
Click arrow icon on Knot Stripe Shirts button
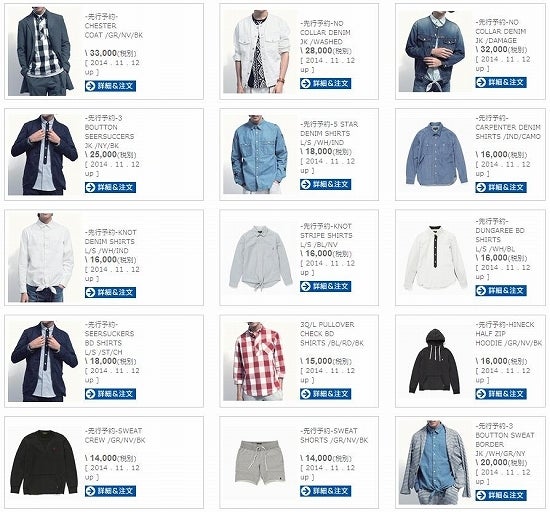click(x=306, y=287)
